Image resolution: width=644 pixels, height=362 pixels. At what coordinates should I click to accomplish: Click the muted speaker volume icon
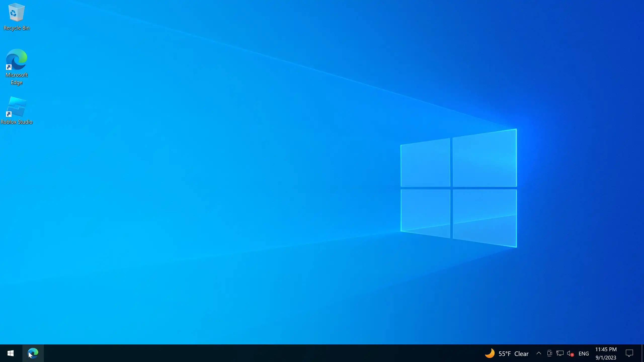[x=570, y=353]
